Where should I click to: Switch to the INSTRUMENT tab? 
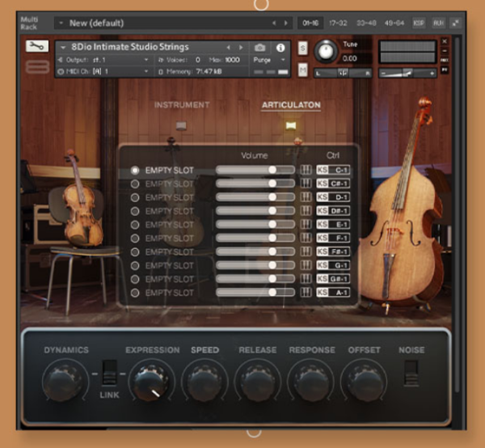[181, 105]
